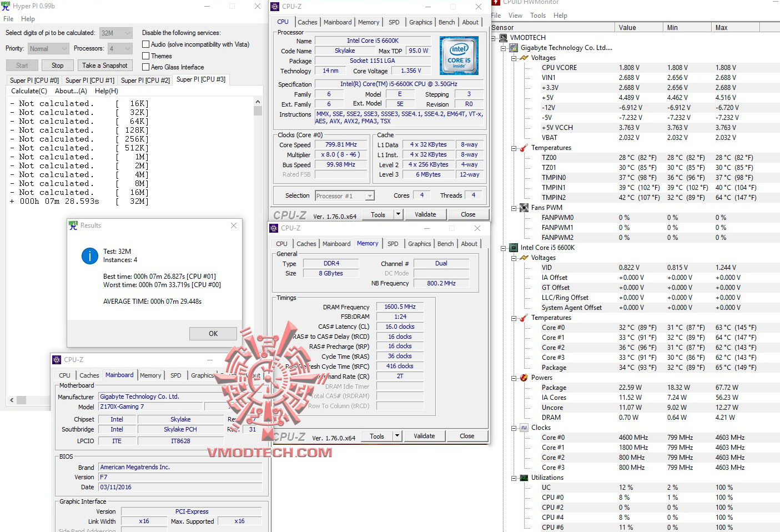Collapse the VMODTECH tree node
780x532 pixels.
pyautogui.click(x=494, y=38)
